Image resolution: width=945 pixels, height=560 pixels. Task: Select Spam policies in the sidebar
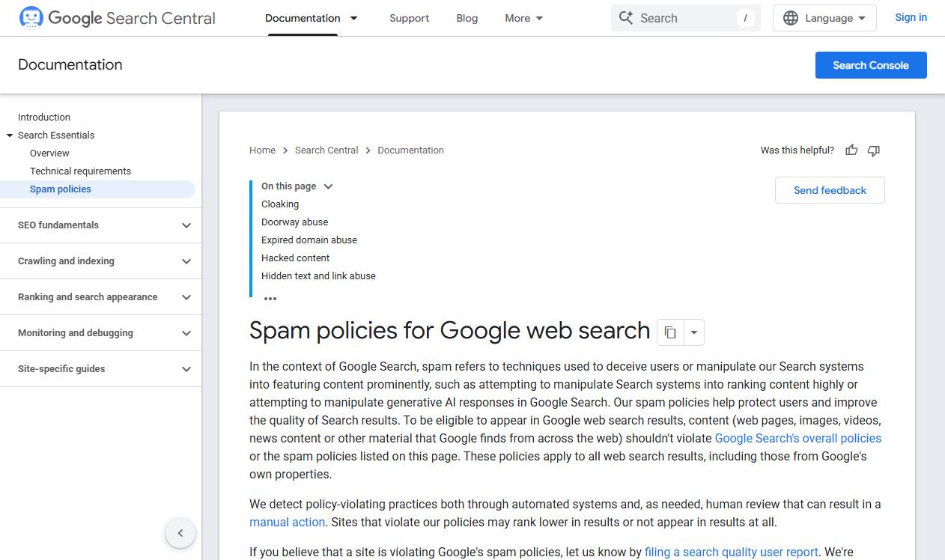97,189
